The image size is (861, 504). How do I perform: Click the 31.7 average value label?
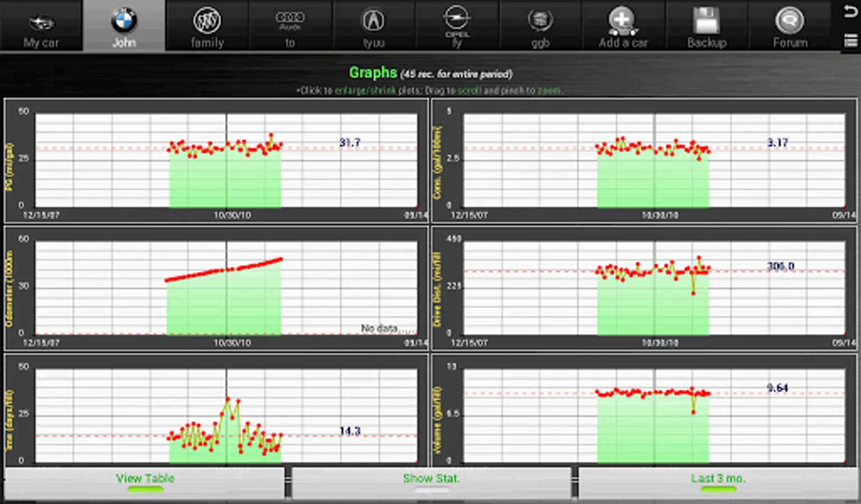350,143
